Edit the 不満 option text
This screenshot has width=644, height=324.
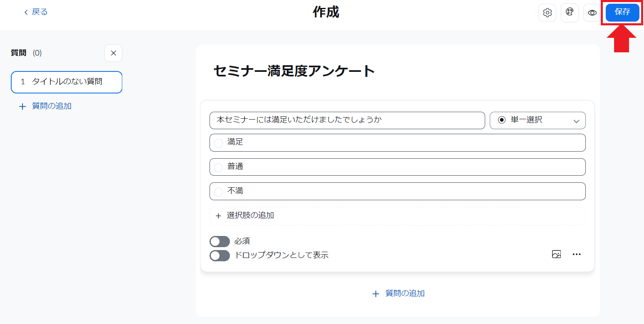click(x=397, y=191)
